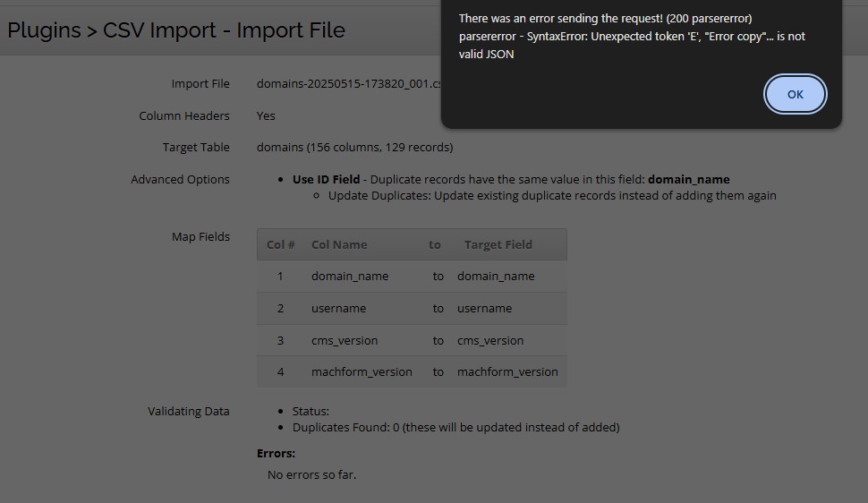
Task: Click the 'Col #' table header
Action: point(281,244)
